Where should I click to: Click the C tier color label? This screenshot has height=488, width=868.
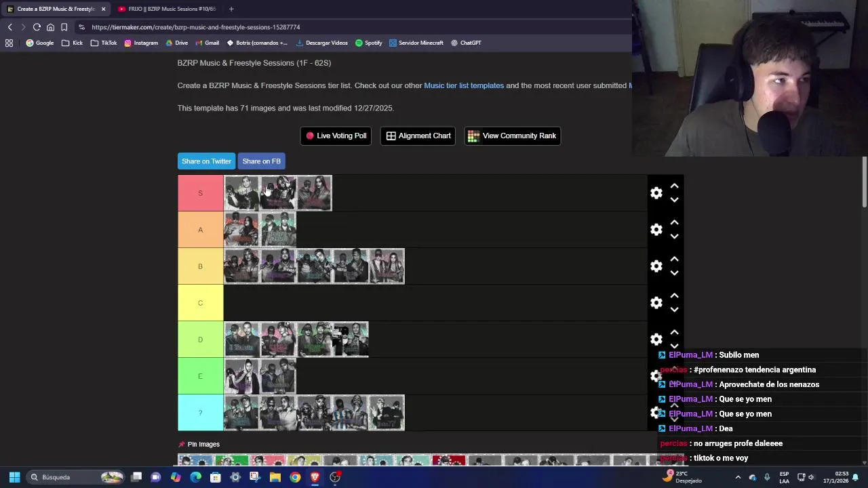[x=200, y=303]
